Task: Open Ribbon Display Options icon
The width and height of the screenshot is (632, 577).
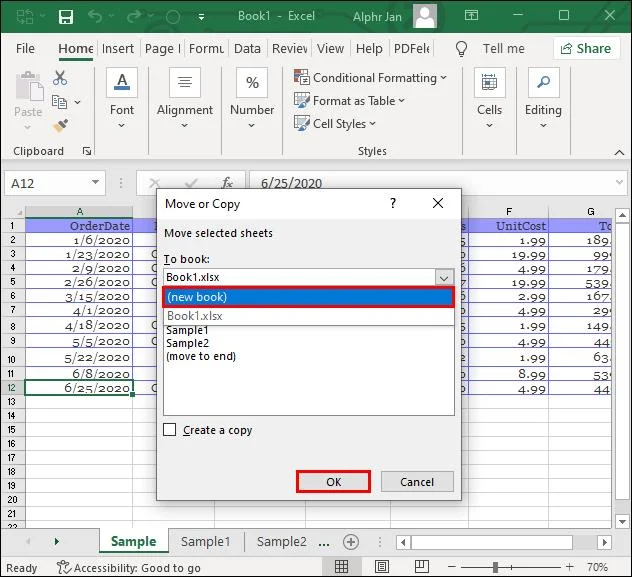Action: point(471,16)
